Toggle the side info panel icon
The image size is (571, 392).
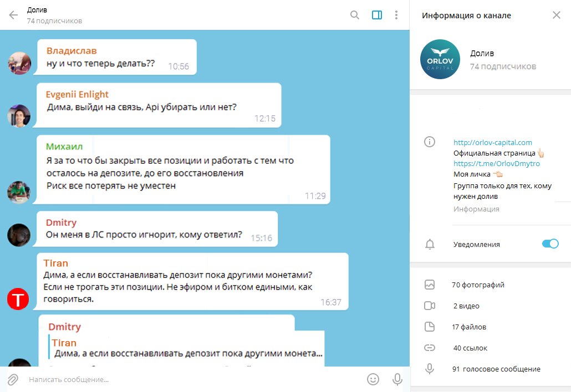(x=377, y=15)
